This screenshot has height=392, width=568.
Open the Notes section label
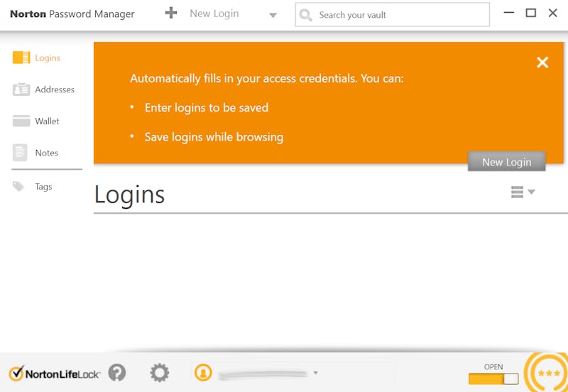[46, 153]
